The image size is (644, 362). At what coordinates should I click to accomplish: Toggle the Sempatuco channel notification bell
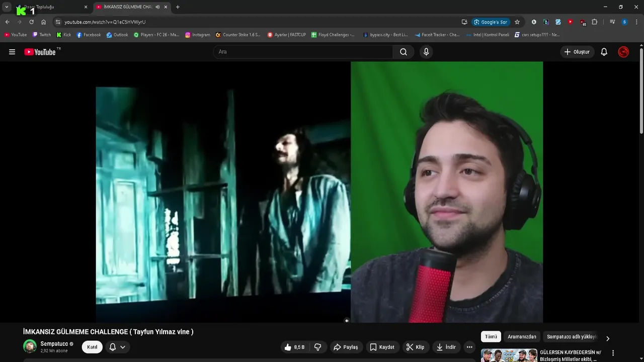113,347
